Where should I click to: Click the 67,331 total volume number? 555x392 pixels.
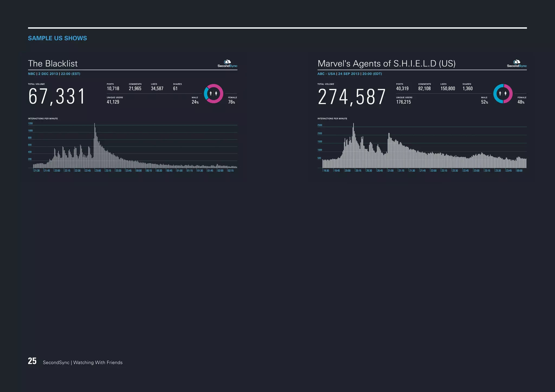[x=57, y=96]
